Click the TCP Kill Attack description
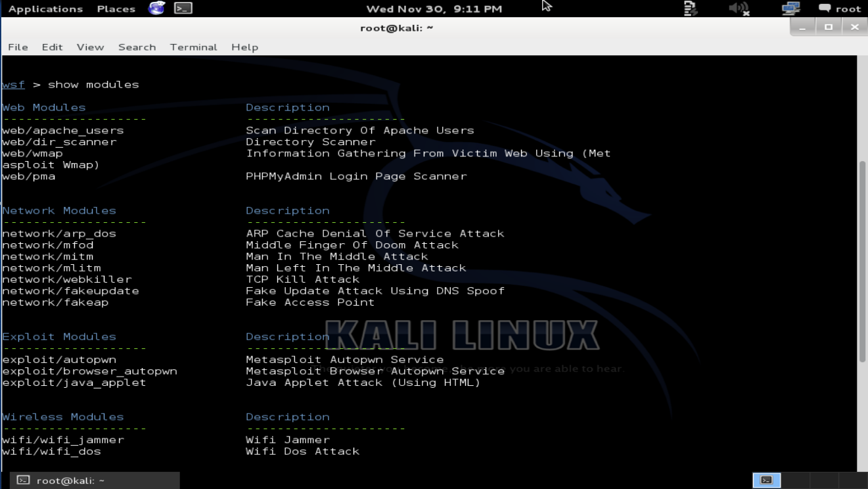This screenshot has width=868, height=489. 302,279
